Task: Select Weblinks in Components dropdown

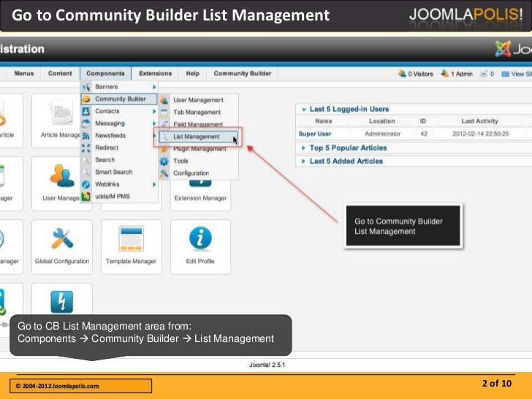Action: point(119,184)
